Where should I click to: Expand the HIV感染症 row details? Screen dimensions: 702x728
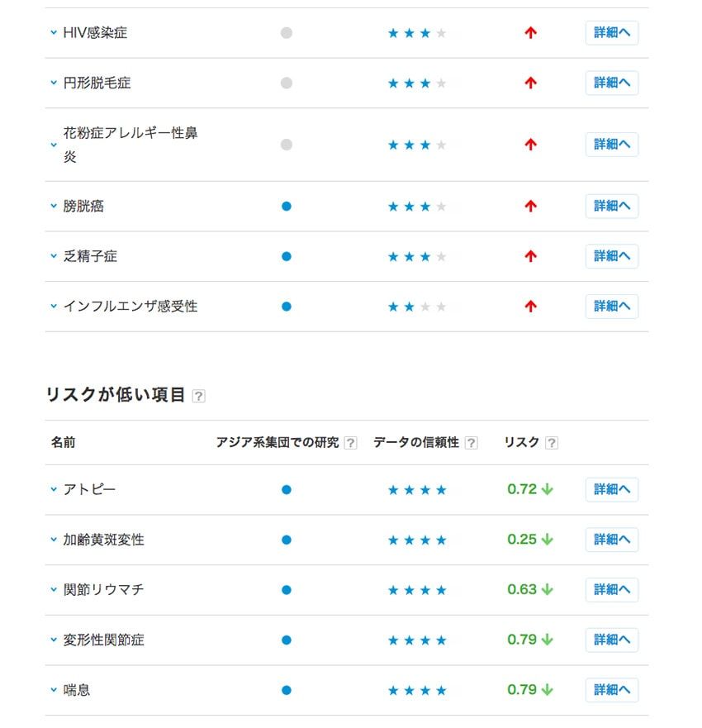(53, 33)
